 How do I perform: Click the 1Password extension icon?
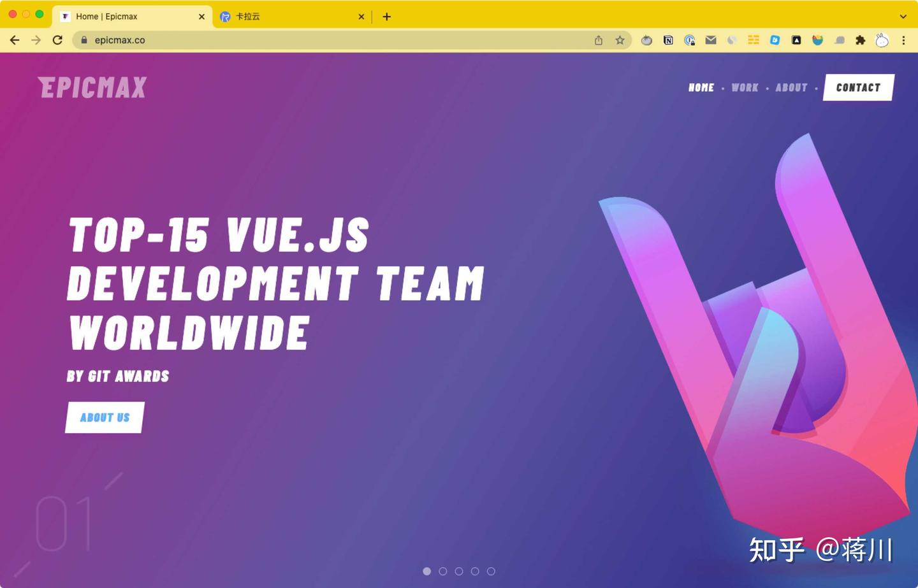pyautogui.click(x=690, y=39)
